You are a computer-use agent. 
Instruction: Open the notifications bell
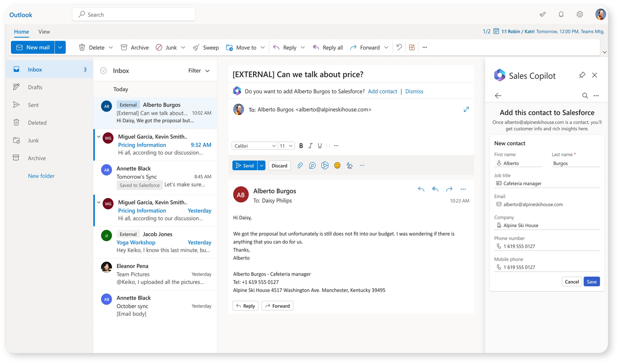click(561, 15)
